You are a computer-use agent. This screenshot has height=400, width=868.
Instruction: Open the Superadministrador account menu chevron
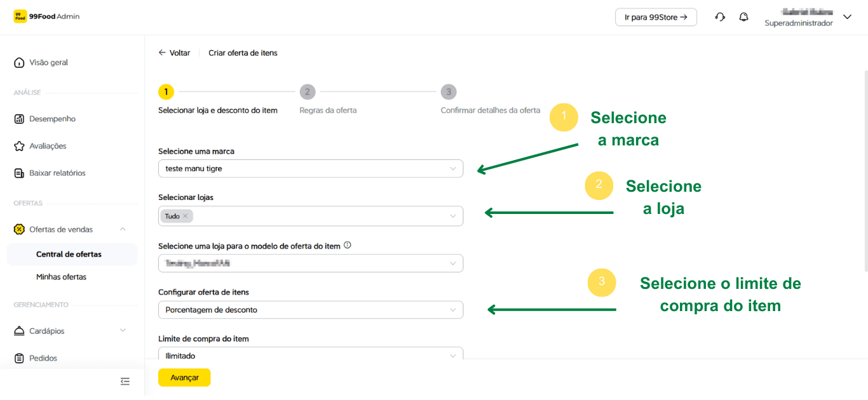(x=847, y=17)
